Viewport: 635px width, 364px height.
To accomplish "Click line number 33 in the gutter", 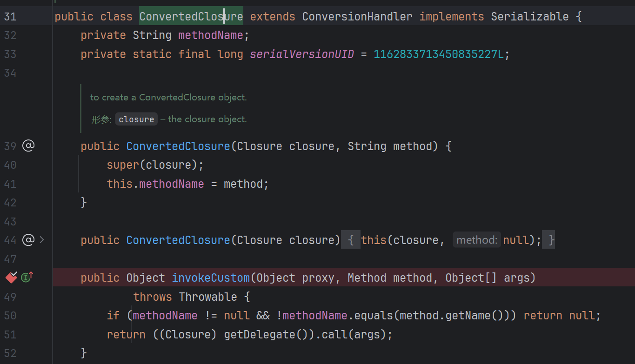I will pos(10,54).
